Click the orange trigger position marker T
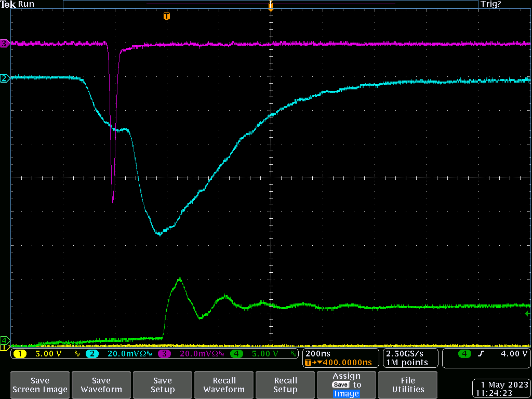The width and height of the screenshot is (532, 399). [x=166, y=17]
